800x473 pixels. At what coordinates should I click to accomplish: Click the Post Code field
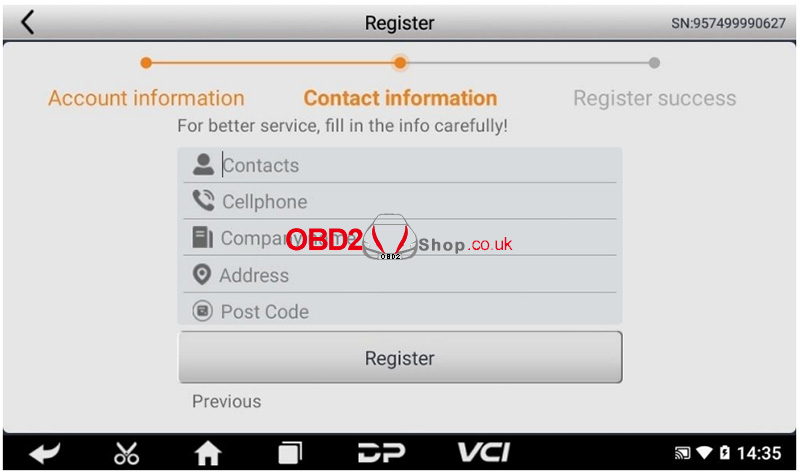coord(400,311)
